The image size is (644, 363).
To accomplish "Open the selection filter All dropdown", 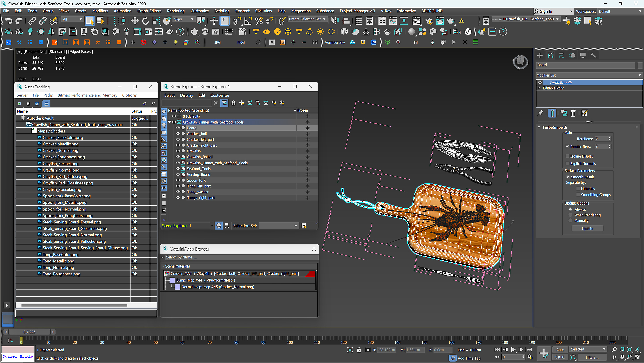I will (x=72, y=19).
